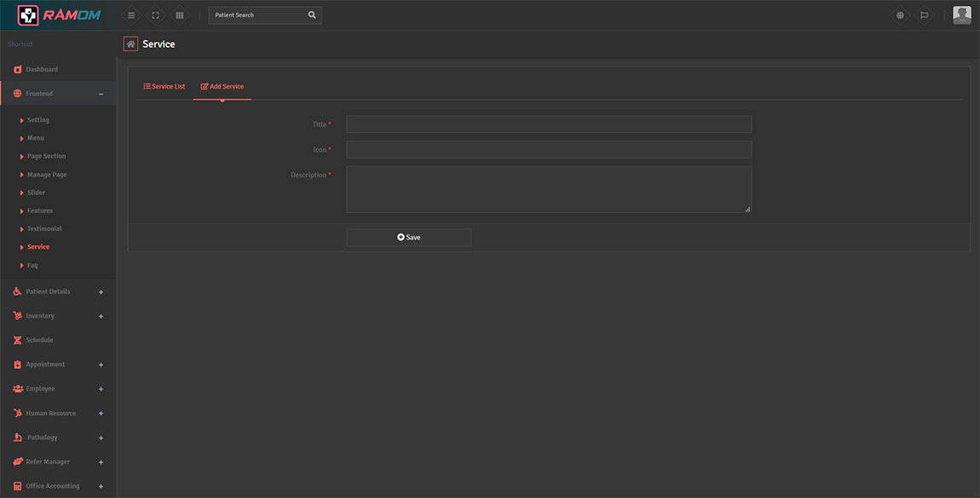This screenshot has width=980, height=498.
Task: Click the RAMOM logo
Action: point(57,15)
